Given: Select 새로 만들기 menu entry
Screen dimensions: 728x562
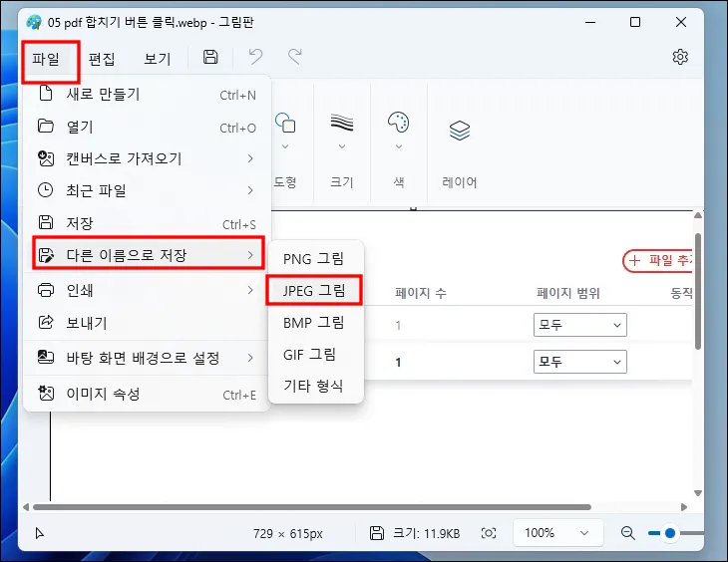Looking at the screenshot, I should click(147, 95).
